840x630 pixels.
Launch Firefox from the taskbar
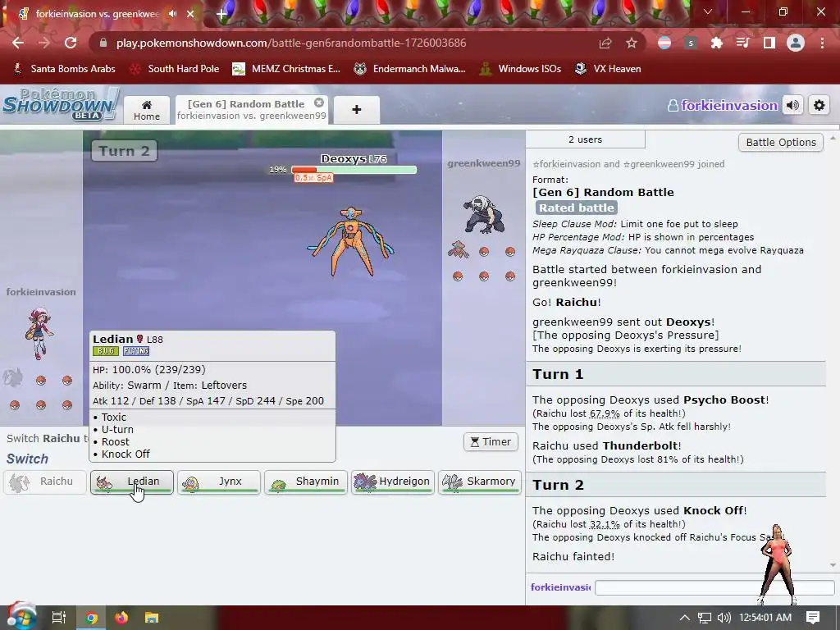pos(121,619)
